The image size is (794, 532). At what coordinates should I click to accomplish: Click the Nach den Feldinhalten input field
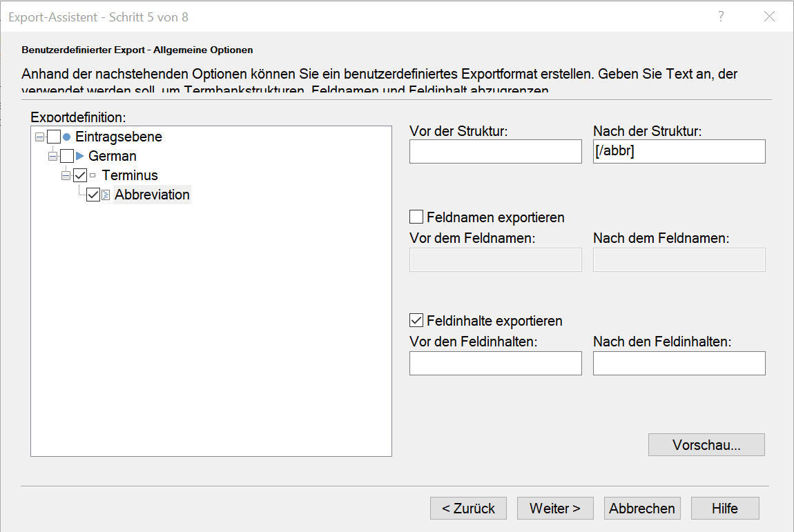(x=679, y=364)
